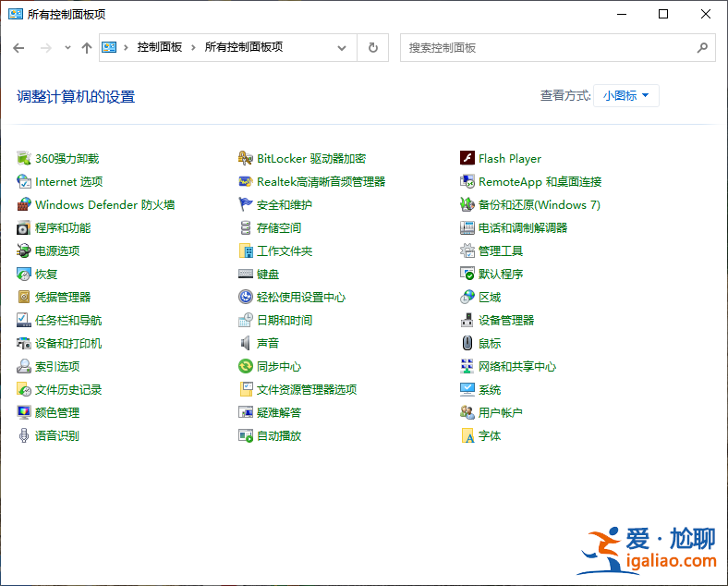Click the 颜色管理 monitor icon
Image resolution: width=728 pixels, height=586 pixels.
click(x=24, y=412)
